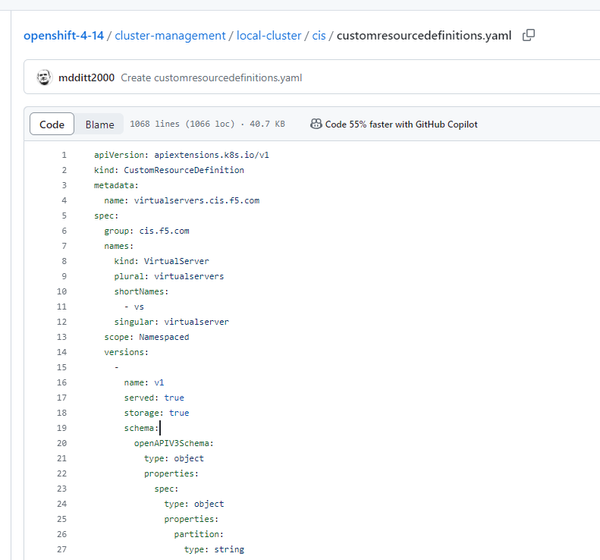Image resolution: width=600 pixels, height=560 pixels.
Task: Open commit 'Create customresourcedefinitions.yaml' message
Action: tap(211, 78)
